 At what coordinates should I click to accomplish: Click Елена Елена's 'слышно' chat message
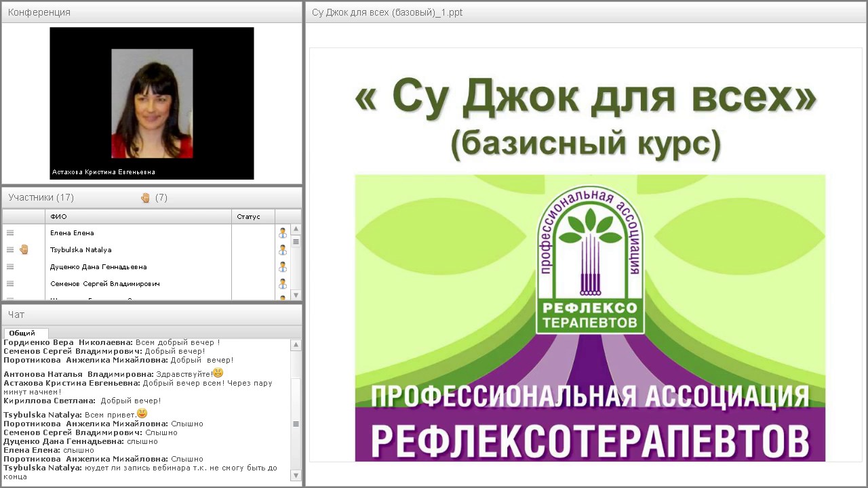tap(49, 450)
